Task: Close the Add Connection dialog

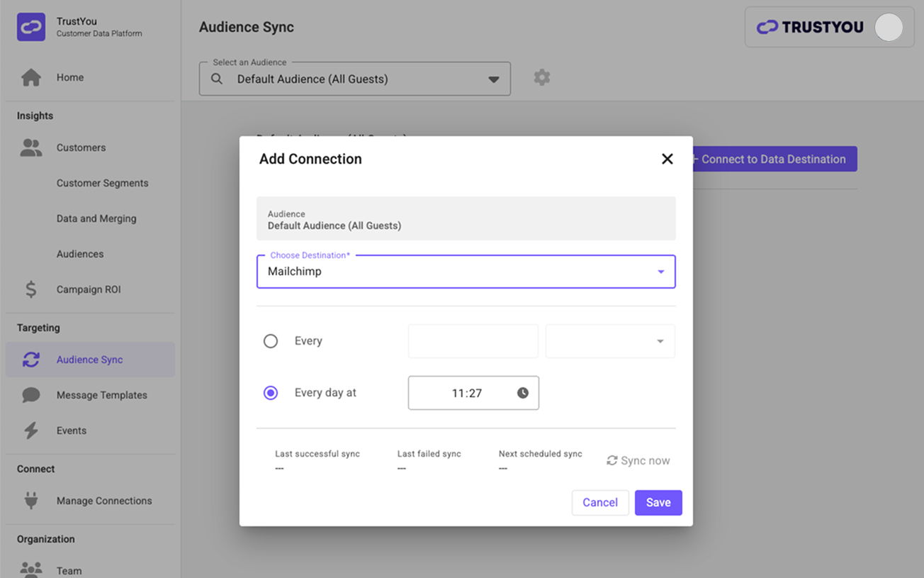Action: [667, 159]
